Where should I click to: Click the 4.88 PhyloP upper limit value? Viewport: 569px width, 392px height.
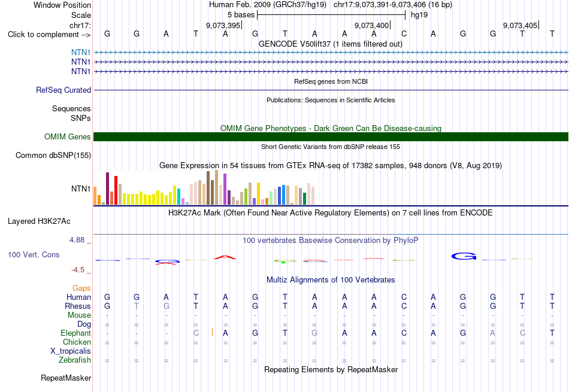coord(77,240)
